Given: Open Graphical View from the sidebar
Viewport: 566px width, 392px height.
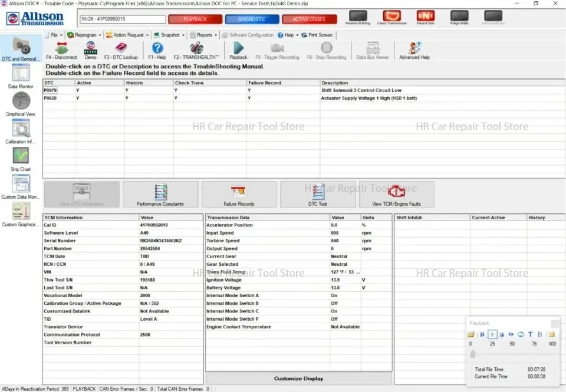Looking at the screenshot, I should pyautogui.click(x=21, y=101).
